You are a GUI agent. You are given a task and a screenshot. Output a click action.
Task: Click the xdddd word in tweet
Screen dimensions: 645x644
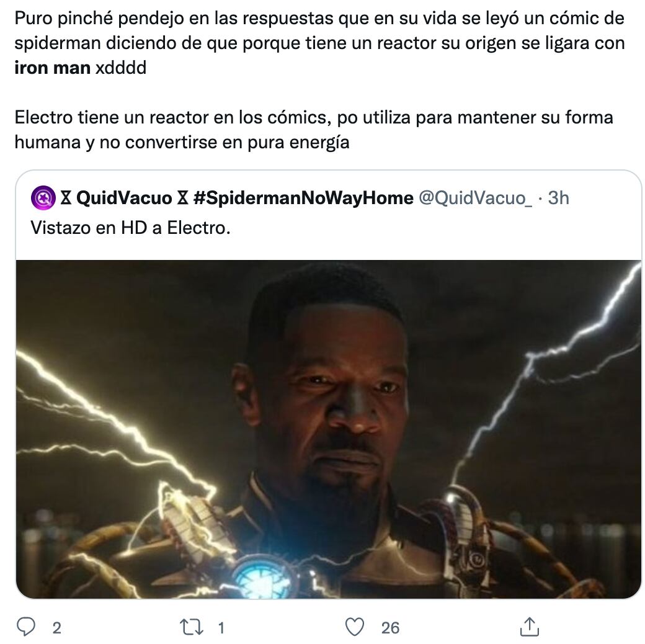(121, 68)
